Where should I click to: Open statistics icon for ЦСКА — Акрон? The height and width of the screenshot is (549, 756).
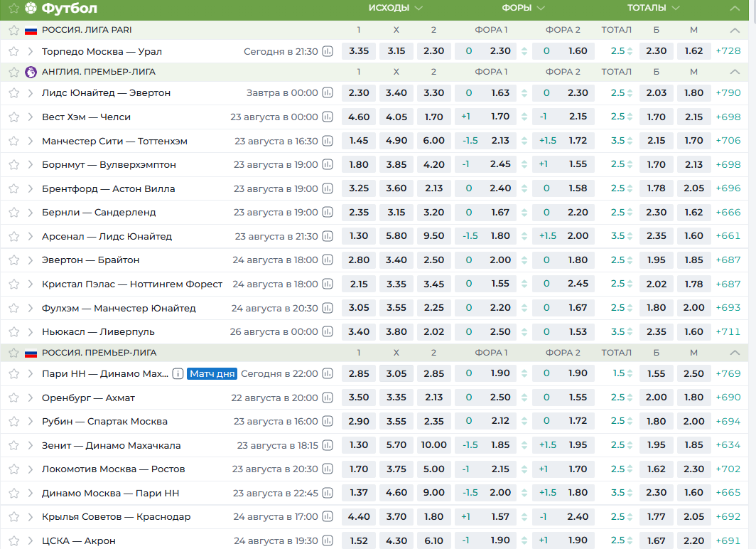[328, 540]
